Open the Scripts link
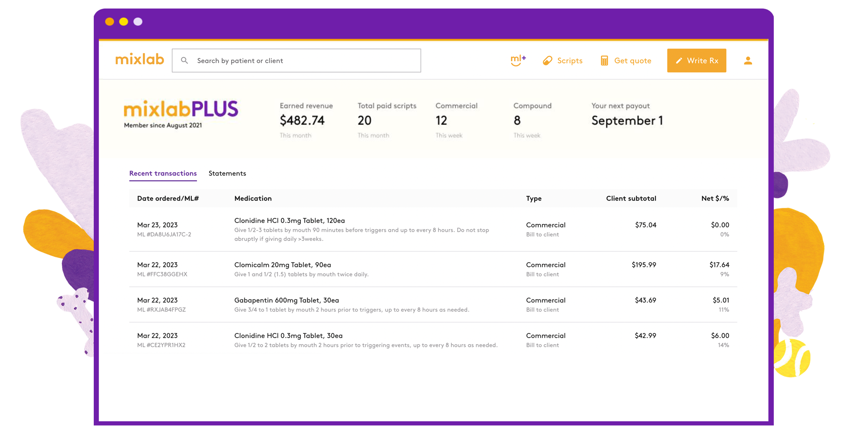868x434 pixels. pyautogui.click(x=569, y=61)
